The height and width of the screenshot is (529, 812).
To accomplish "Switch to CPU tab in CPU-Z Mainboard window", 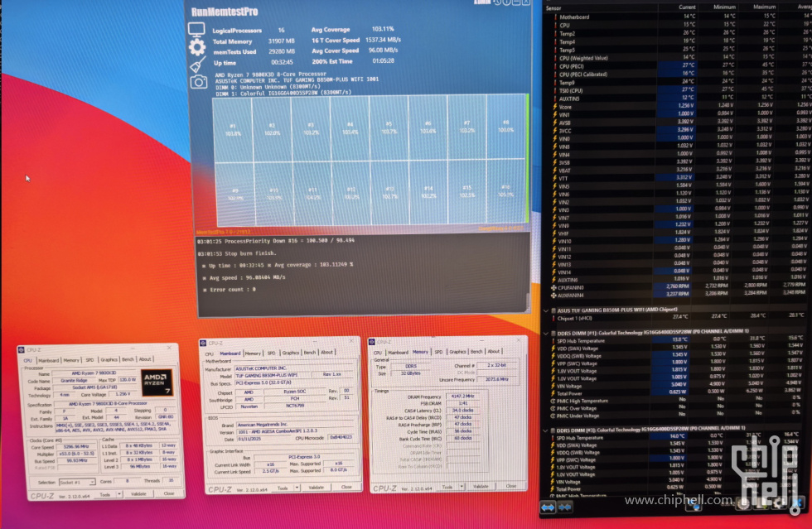I will [x=209, y=354].
